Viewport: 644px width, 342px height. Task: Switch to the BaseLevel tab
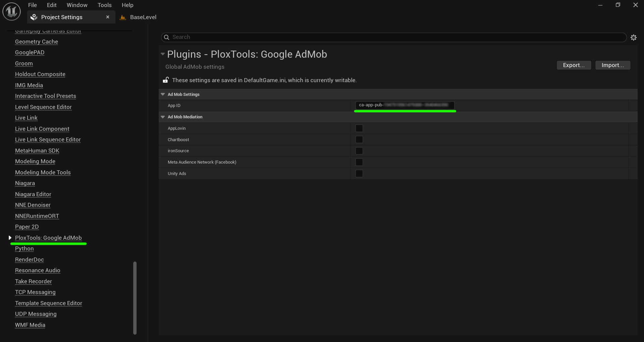point(143,17)
